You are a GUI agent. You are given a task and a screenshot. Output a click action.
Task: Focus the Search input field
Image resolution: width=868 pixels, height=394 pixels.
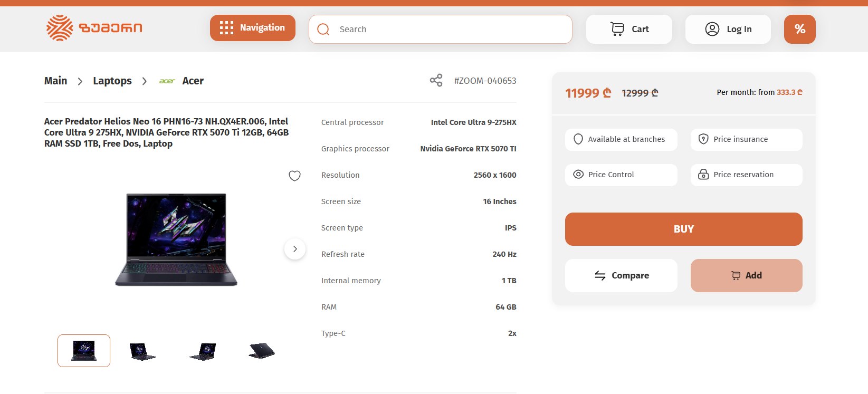(441, 29)
